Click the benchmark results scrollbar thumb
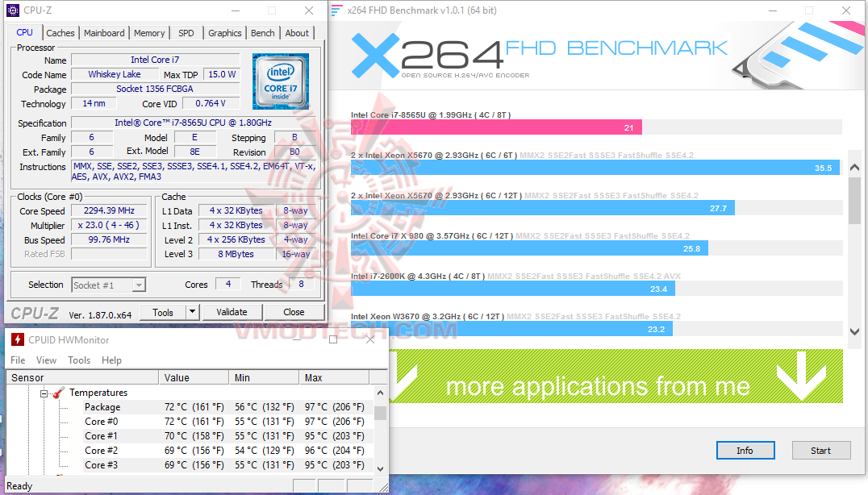Screen dimensions: 868x495 855,200
